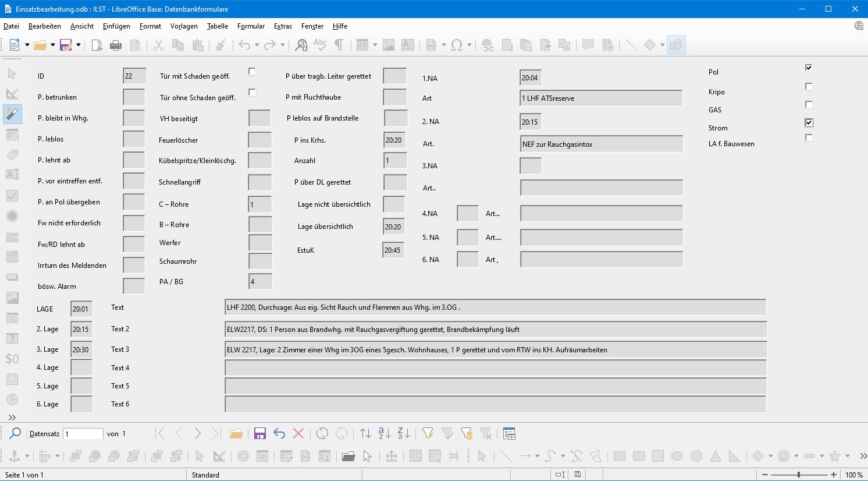
Task: Click the Save record icon in navigation bar
Action: 260,434
